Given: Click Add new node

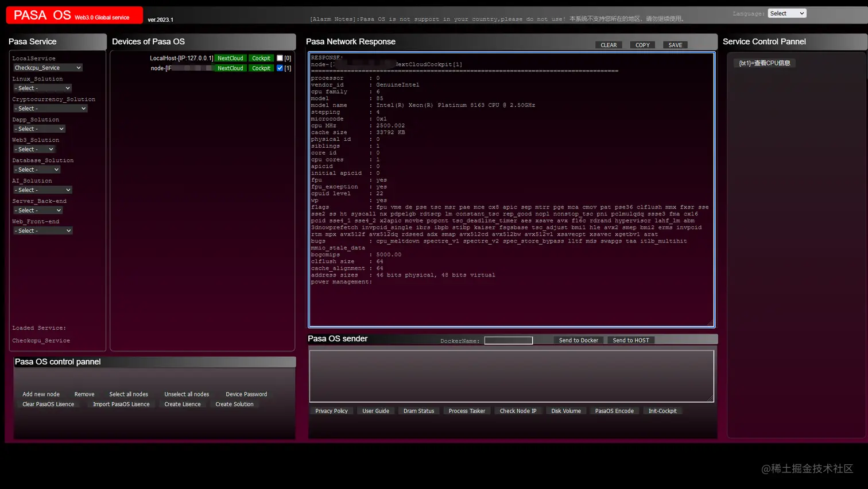Looking at the screenshot, I should (41, 394).
